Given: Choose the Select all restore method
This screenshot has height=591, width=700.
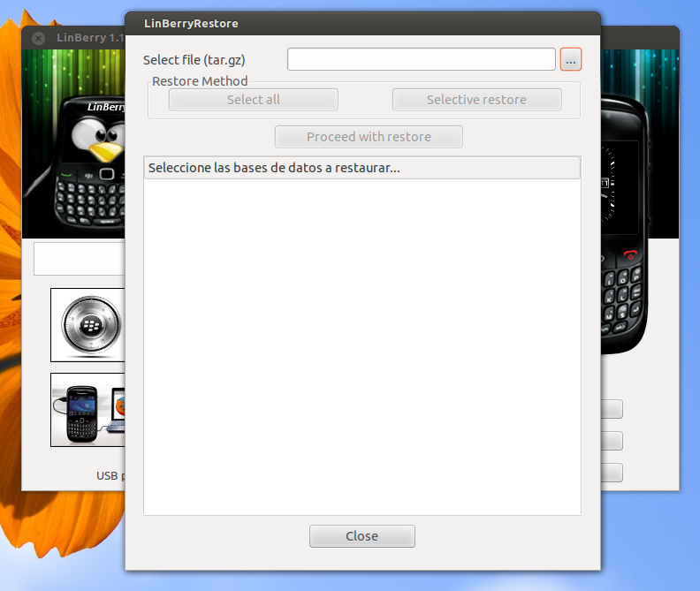Looking at the screenshot, I should tap(253, 100).
